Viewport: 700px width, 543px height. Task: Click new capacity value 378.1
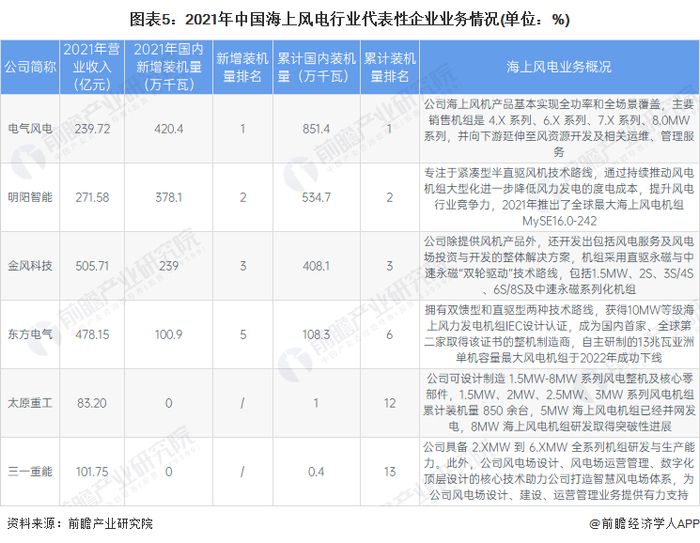(169, 197)
